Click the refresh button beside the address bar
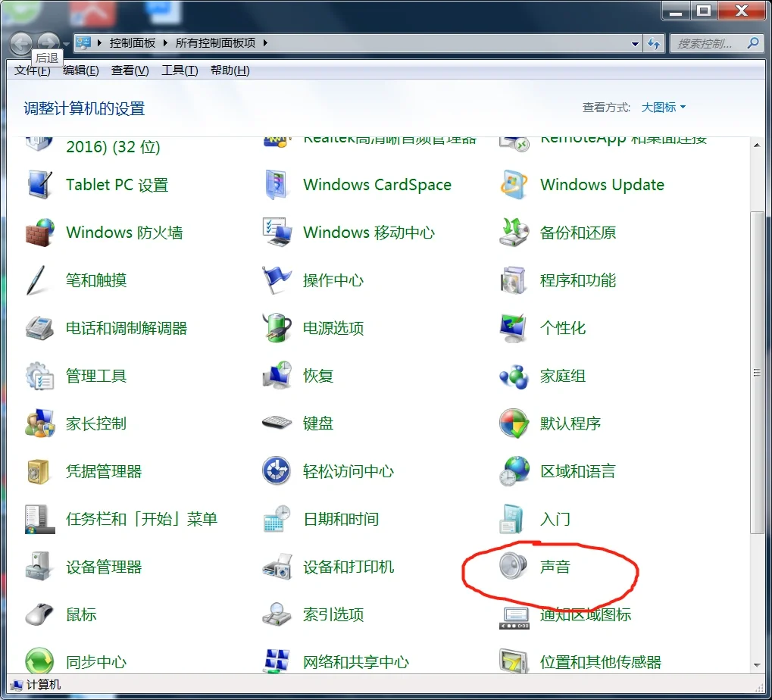Screen dimensions: 772x700 (654, 43)
